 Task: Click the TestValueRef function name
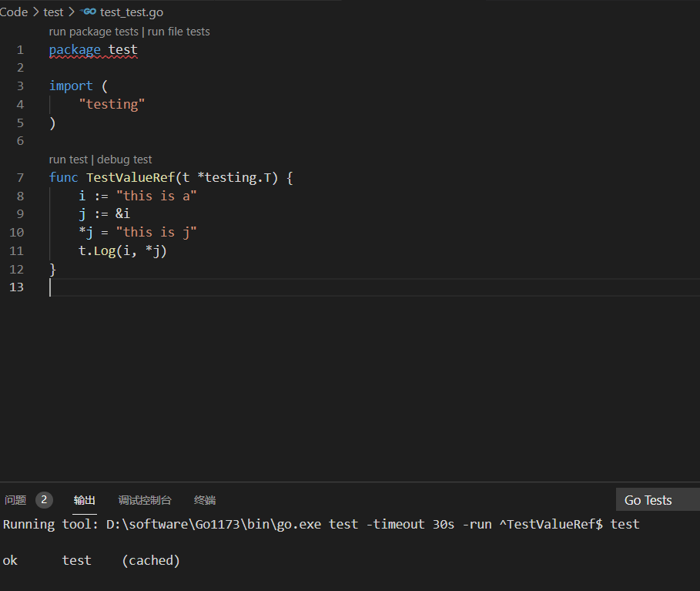coord(130,178)
